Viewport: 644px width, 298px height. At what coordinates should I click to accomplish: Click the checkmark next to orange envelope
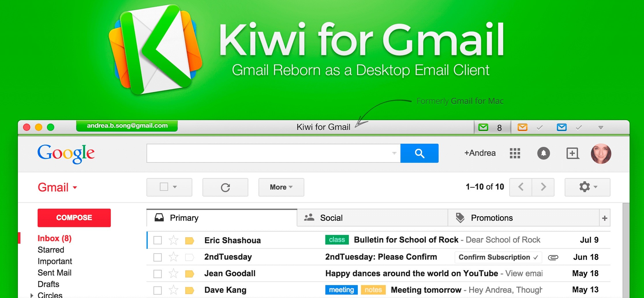[x=540, y=128]
